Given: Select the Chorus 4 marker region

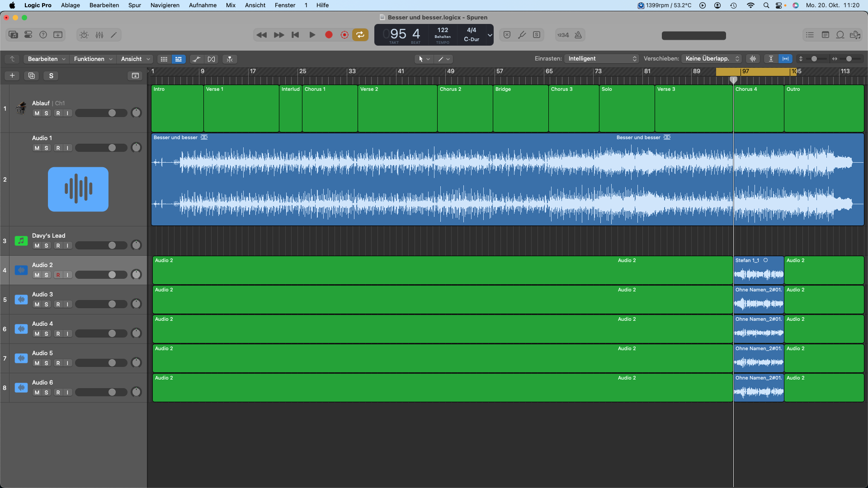Looking at the screenshot, I should coord(758,108).
